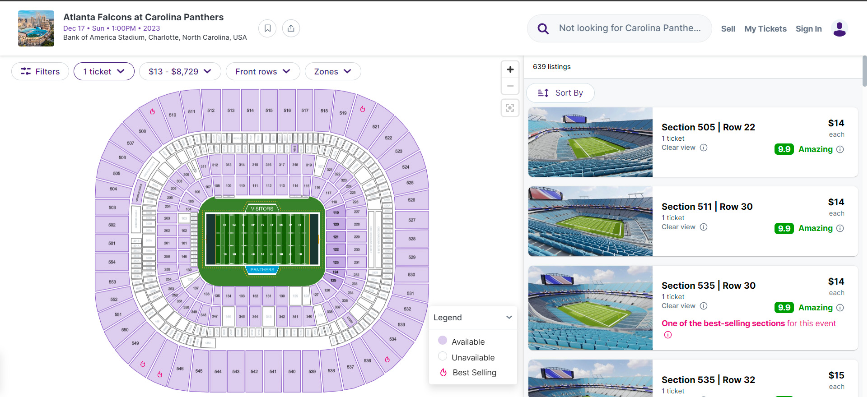This screenshot has width=868, height=397.
Task: Open info icon beside Section 505 Amazing rating
Action: pyautogui.click(x=840, y=149)
